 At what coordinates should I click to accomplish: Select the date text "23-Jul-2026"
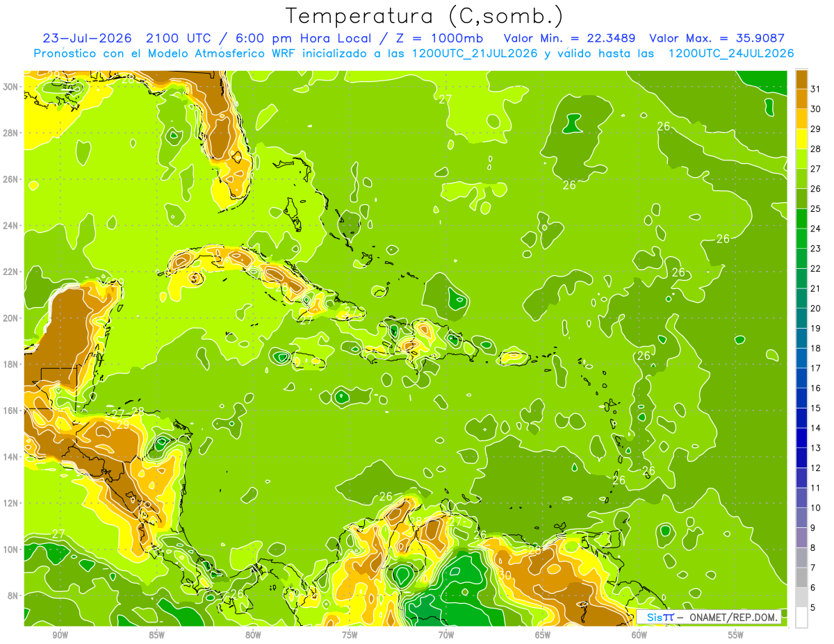87,38
